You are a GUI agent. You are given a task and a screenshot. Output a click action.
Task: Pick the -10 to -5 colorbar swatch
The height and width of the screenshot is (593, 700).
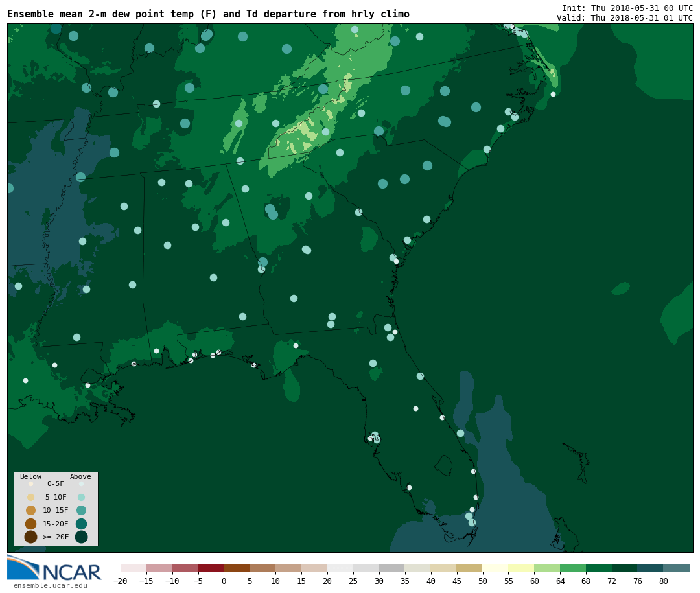click(x=185, y=568)
